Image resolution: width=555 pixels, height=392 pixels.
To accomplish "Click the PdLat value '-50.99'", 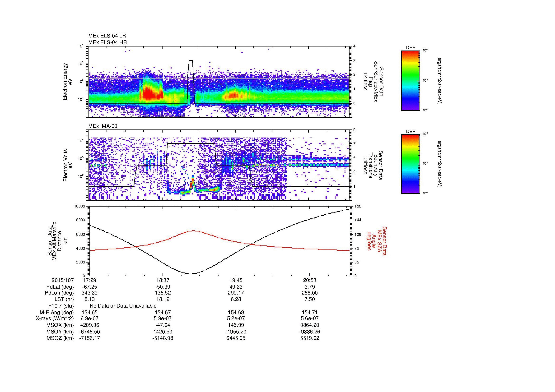I will pos(163,287).
